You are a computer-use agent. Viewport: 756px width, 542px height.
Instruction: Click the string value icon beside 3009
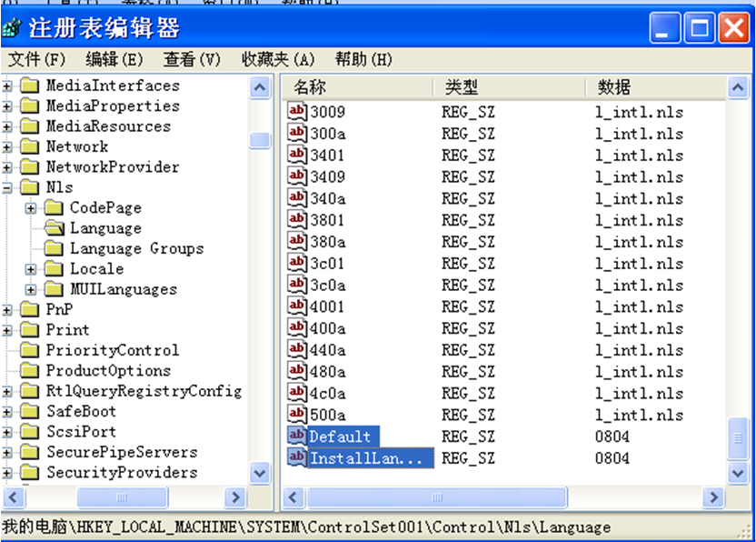(x=297, y=112)
